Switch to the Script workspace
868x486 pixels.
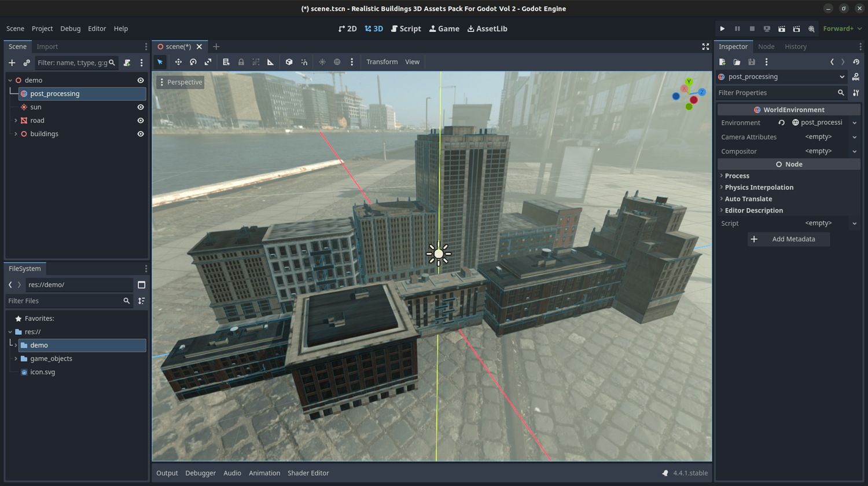click(406, 28)
